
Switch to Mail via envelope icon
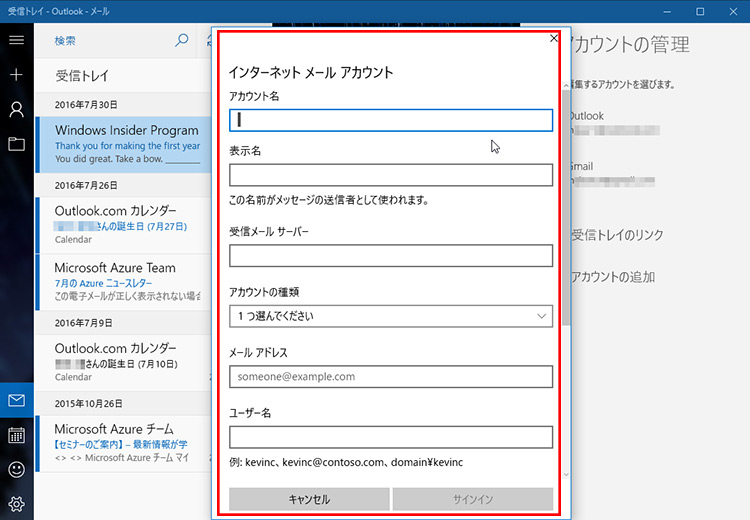coord(16,401)
